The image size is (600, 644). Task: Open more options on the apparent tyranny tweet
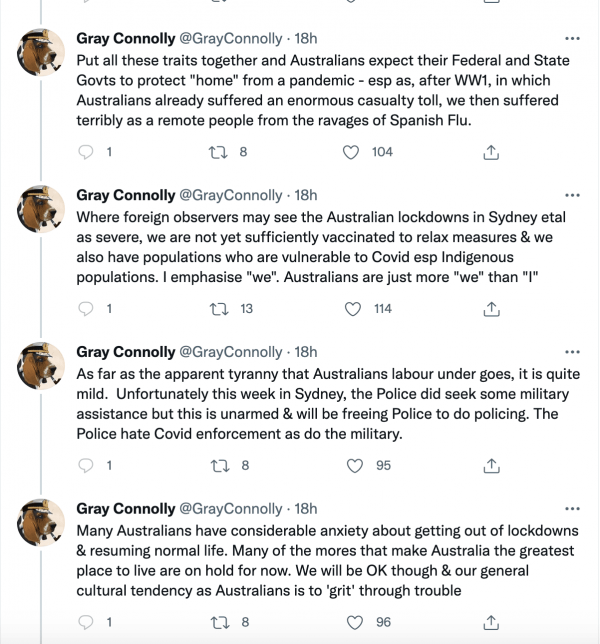pos(572,352)
